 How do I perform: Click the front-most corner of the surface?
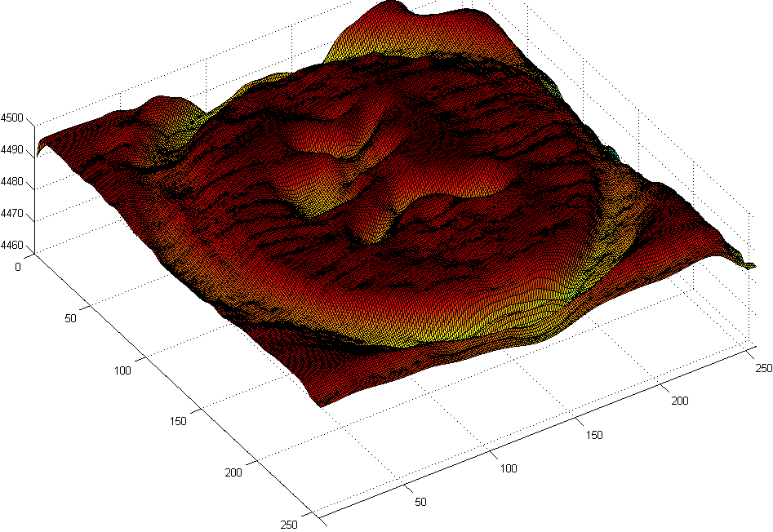(323, 405)
